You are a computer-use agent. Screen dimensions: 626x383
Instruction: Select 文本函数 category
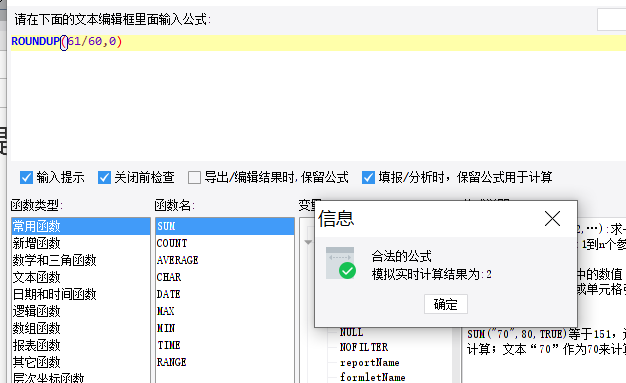81,277
